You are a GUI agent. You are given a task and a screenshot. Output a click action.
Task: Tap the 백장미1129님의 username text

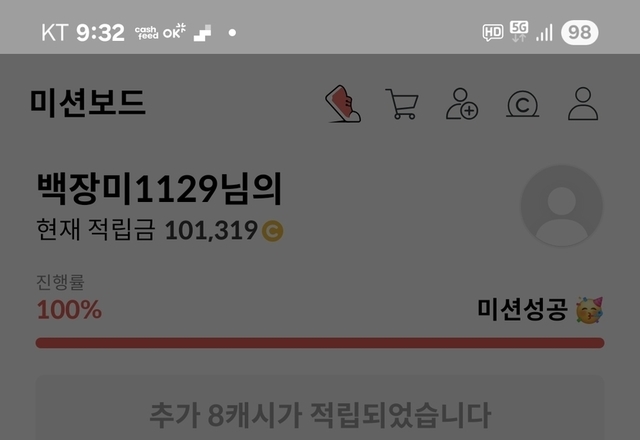pos(159,189)
